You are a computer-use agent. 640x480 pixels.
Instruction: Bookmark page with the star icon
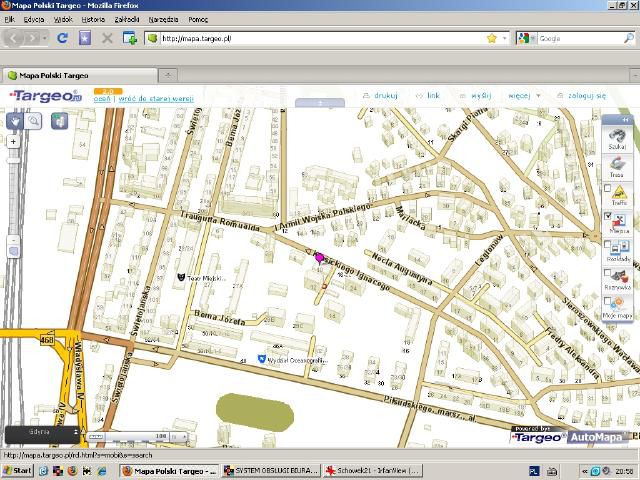click(x=491, y=38)
